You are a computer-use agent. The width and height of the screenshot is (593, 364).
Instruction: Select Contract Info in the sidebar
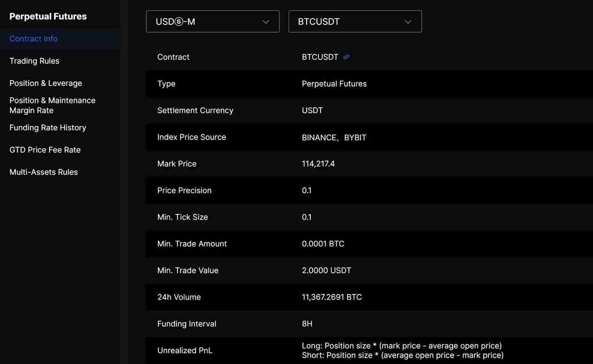point(33,39)
